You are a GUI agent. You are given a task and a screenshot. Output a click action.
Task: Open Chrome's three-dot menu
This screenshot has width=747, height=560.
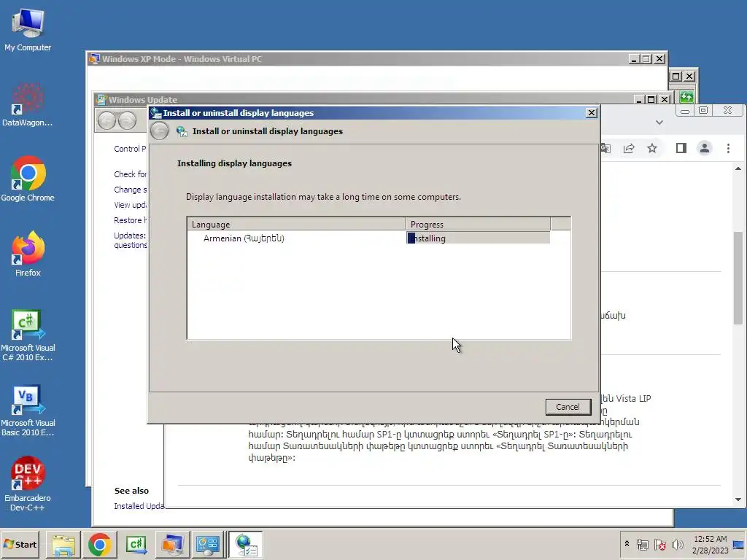[729, 148]
